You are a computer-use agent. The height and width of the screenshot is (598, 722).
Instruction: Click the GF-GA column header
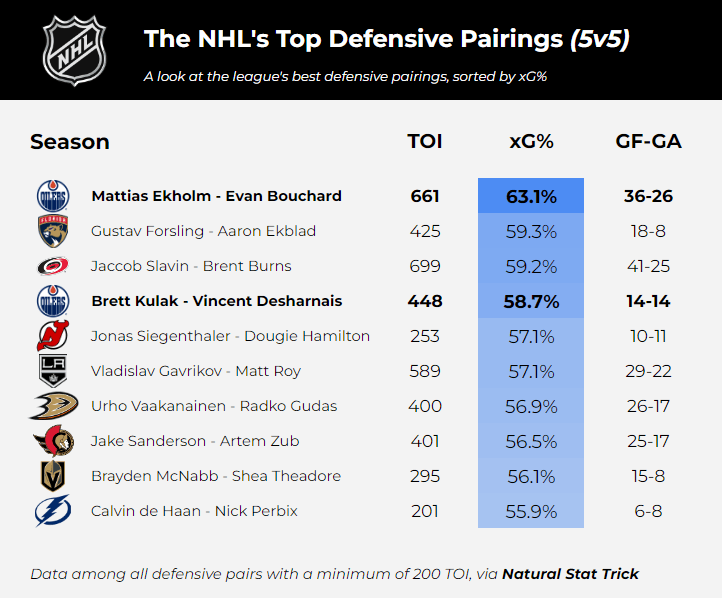648,141
